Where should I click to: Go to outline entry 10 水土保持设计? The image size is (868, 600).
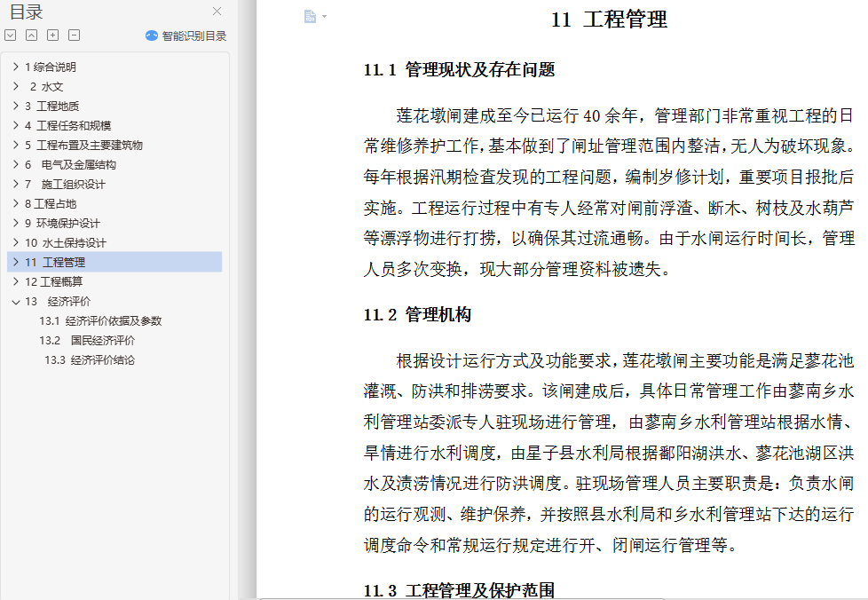pos(66,242)
